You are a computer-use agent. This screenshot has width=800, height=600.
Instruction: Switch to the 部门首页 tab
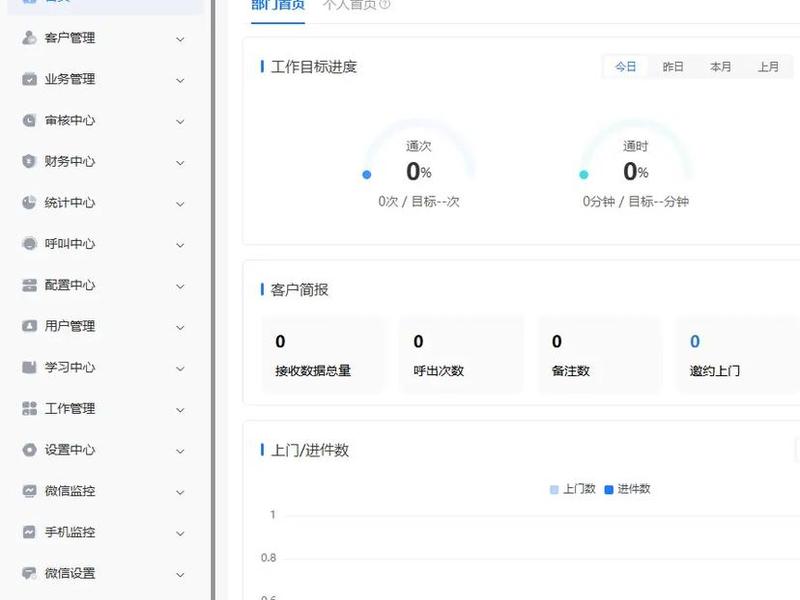(x=278, y=5)
